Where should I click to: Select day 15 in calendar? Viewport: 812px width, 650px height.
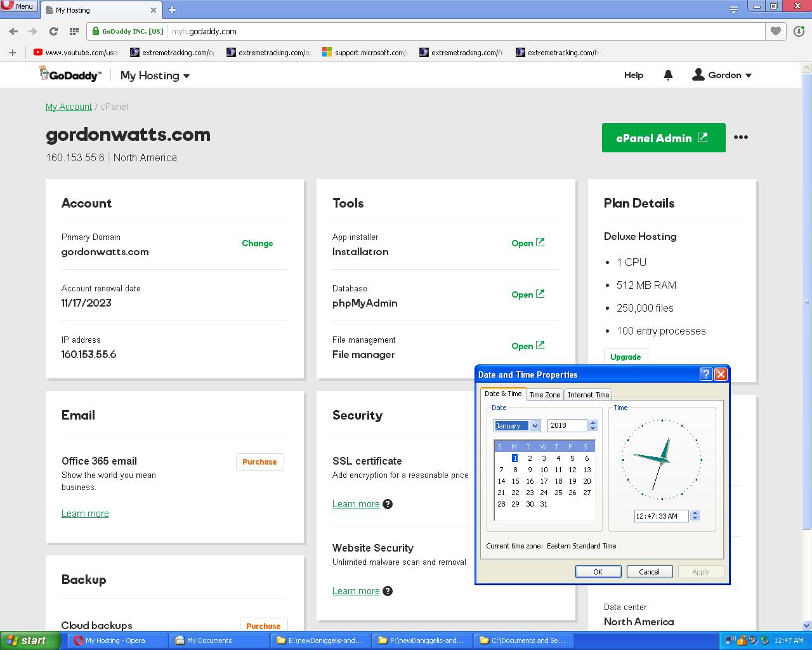[x=515, y=481]
